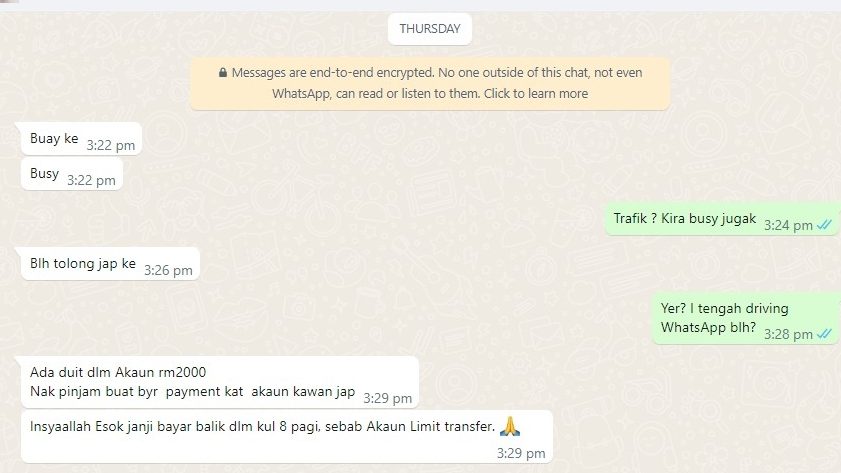Click read receipt ticks on 3:28 pm message
This screenshot has height=473, width=841.
point(824,334)
